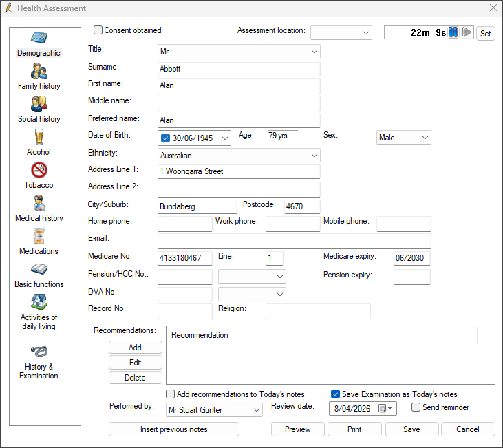Open the Pension/HCC type dropdown
This screenshot has height=448, width=503.
pyautogui.click(x=252, y=277)
